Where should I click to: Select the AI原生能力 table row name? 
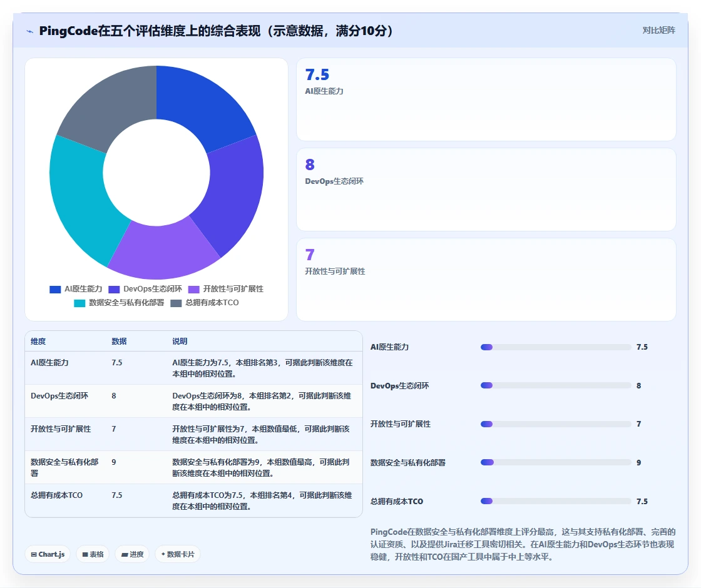tap(49, 362)
